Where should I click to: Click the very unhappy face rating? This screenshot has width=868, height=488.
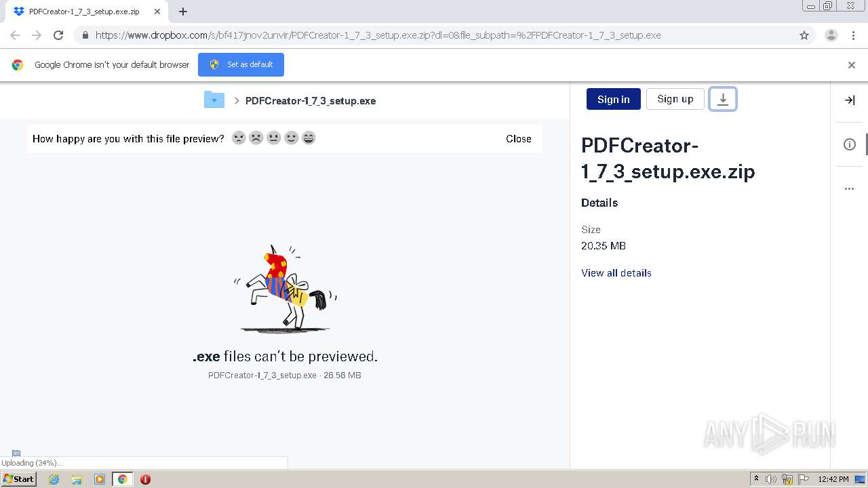[x=239, y=138]
